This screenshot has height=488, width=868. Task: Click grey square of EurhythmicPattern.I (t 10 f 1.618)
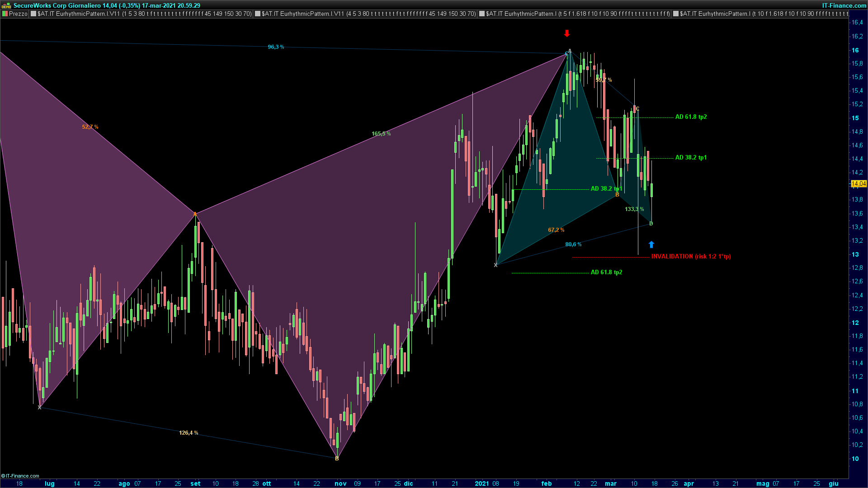pos(676,14)
